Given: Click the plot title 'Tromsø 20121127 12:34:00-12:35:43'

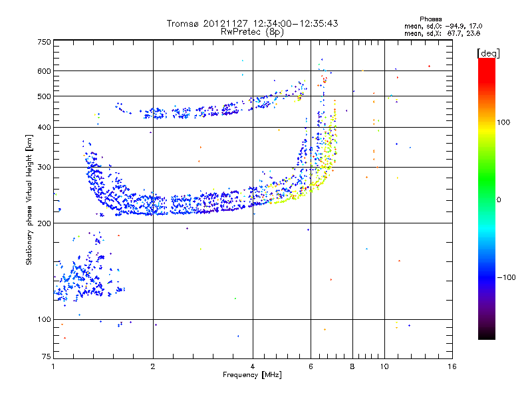Looking at the screenshot, I should pyautogui.click(x=252, y=23).
